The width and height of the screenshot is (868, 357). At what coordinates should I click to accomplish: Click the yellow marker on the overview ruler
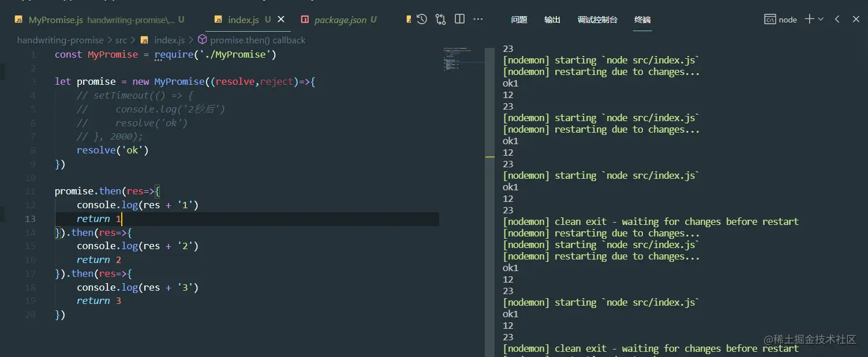[x=490, y=156]
